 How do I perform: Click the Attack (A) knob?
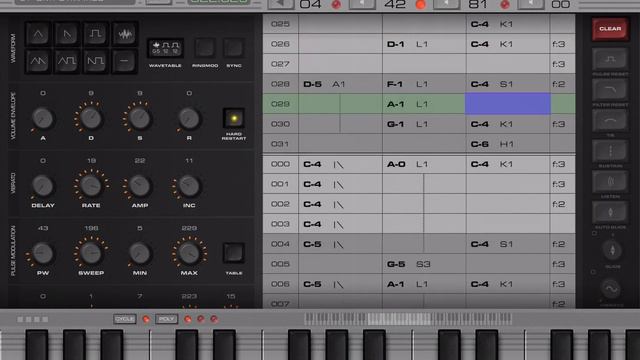[43, 119]
